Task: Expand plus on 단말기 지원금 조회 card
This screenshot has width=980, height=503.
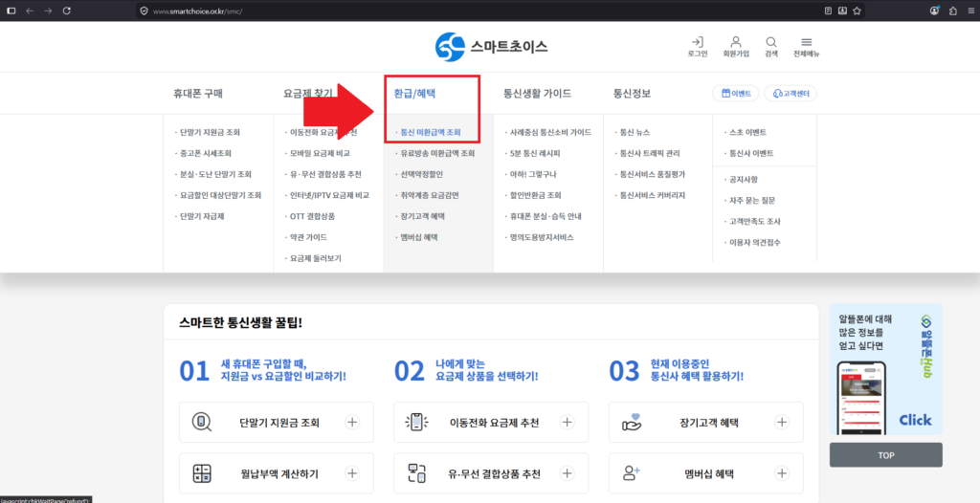Action: click(x=352, y=423)
